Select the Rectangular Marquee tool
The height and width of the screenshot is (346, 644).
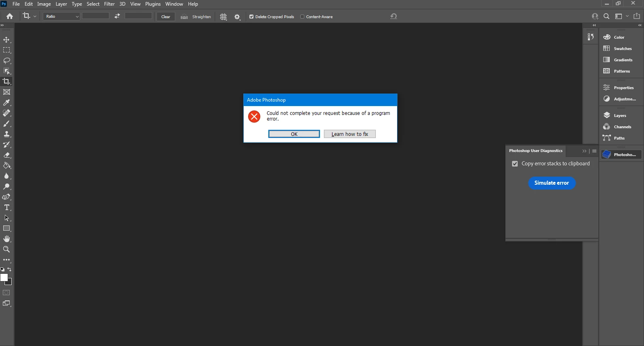pyautogui.click(x=6, y=50)
